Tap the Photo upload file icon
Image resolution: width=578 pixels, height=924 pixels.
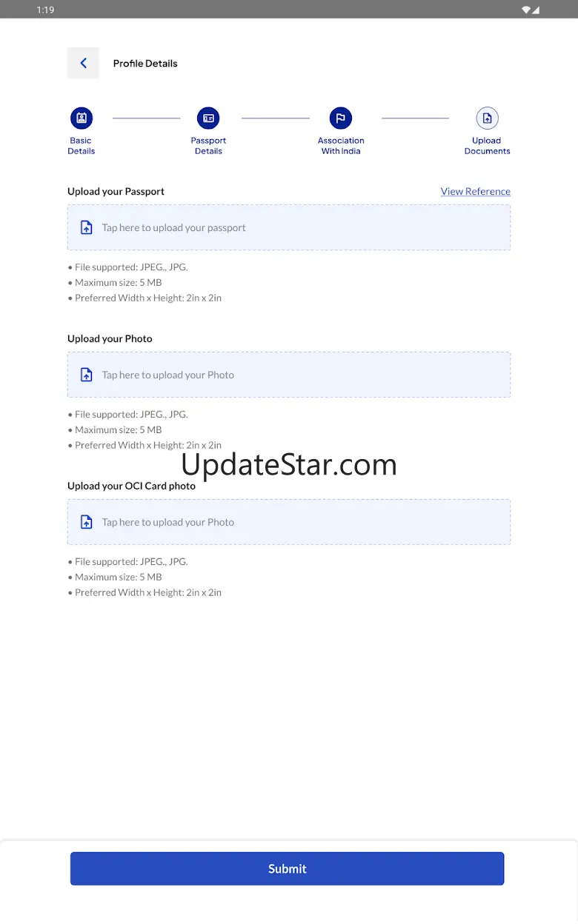coord(87,375)
